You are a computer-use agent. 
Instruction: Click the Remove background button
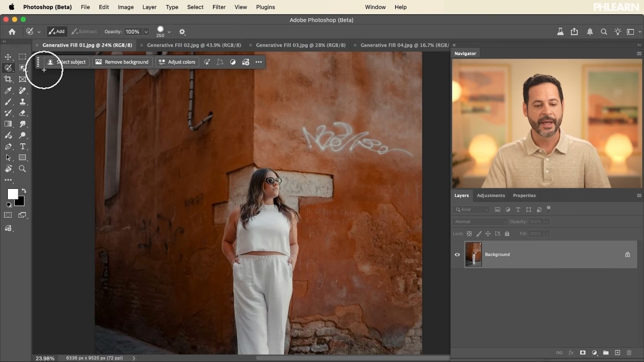[122, 62]
